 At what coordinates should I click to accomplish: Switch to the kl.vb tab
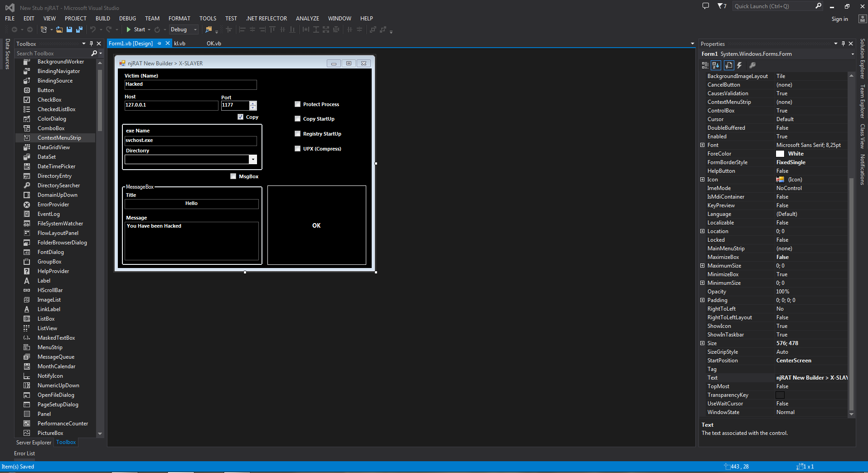coord(180,44)
